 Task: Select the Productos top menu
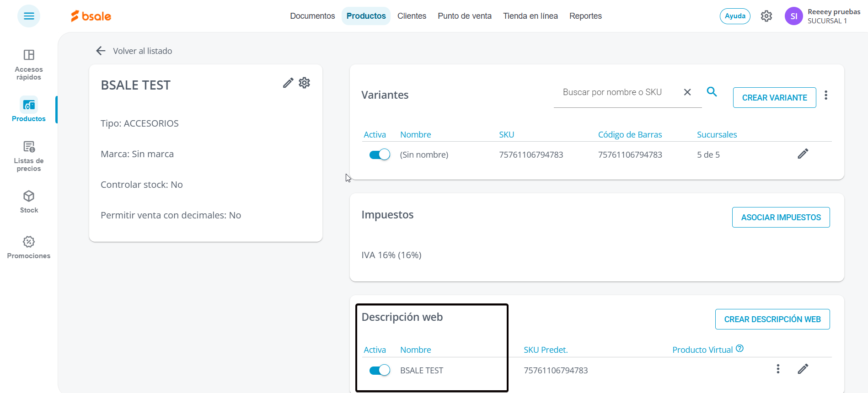coord(366,16)
